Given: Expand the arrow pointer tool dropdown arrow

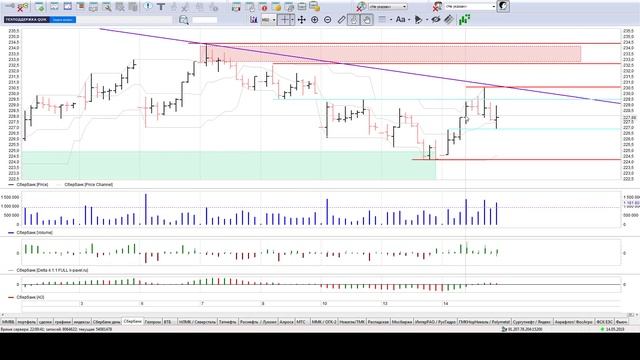Looking at the screenshot, I should coord(427,20).
